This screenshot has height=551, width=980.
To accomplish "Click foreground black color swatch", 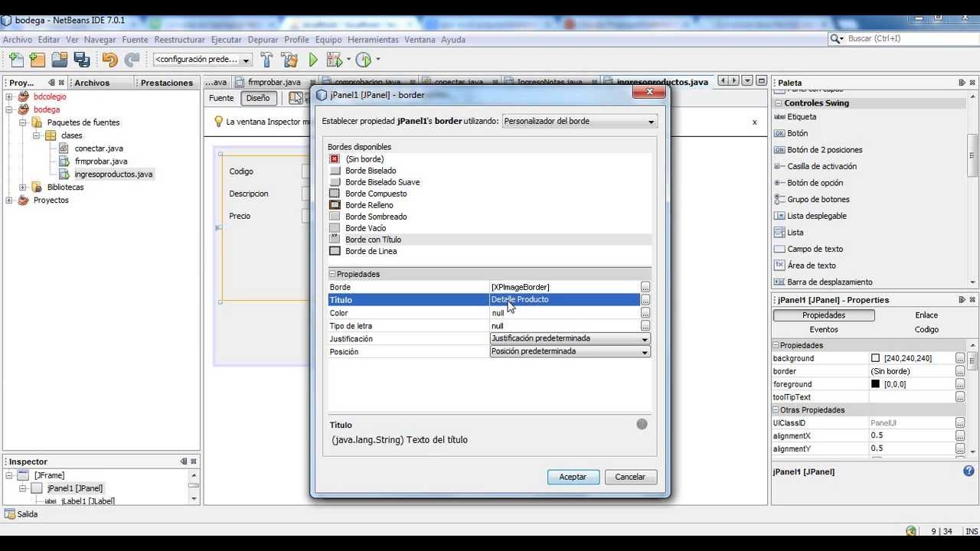I will (875, 384).
